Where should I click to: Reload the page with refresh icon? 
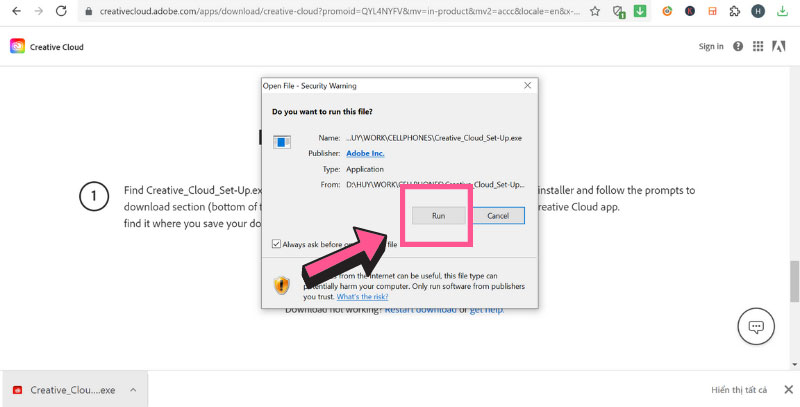click(61, 11)
